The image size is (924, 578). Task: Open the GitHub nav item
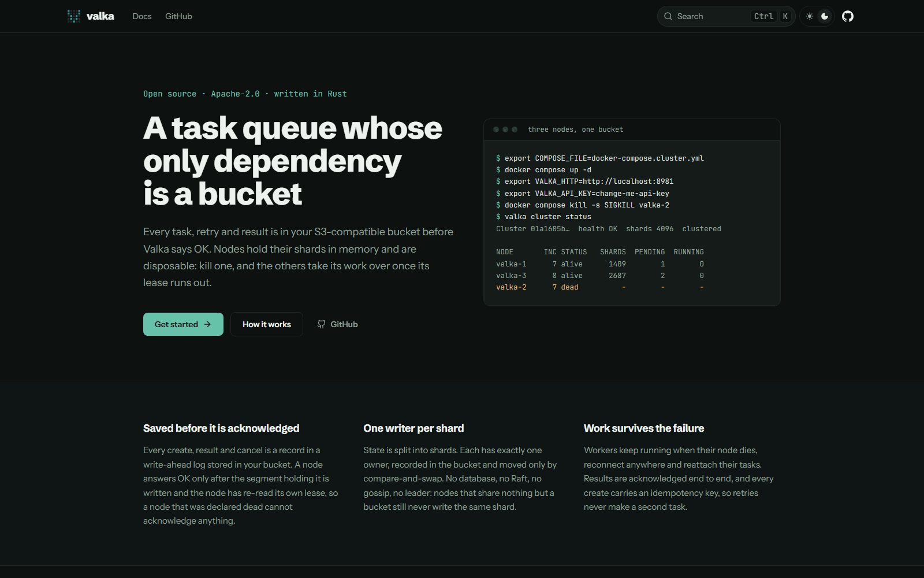pyautogui.click(x=178, y=16)
